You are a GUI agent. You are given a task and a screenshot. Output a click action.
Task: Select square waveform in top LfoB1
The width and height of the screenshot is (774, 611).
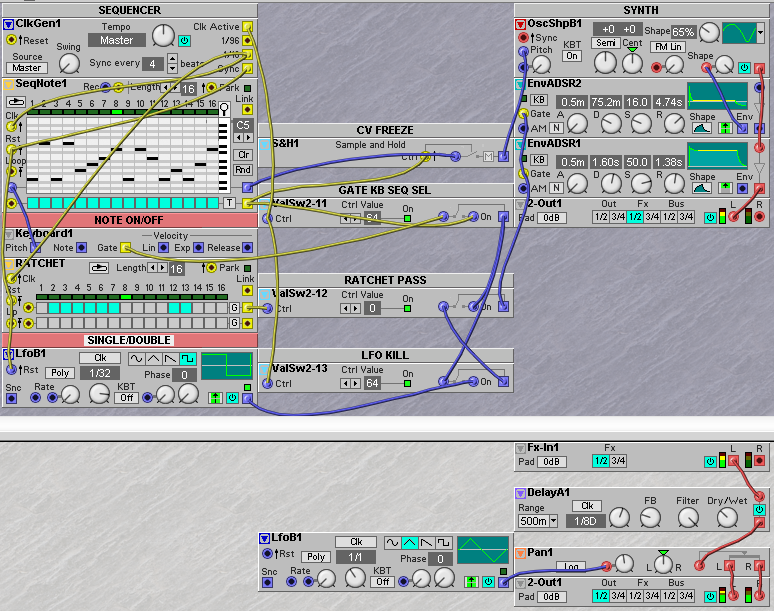[x=188, y=358]
